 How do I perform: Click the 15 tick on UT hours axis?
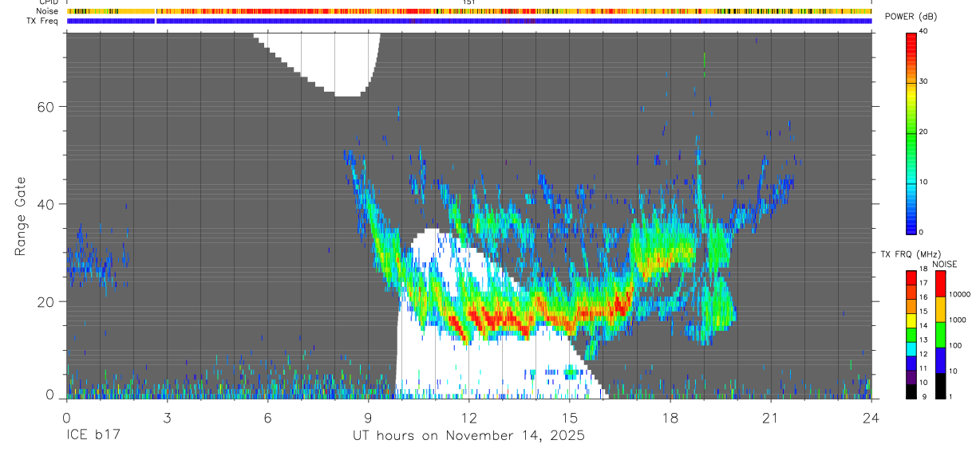(x=570, y=418)
